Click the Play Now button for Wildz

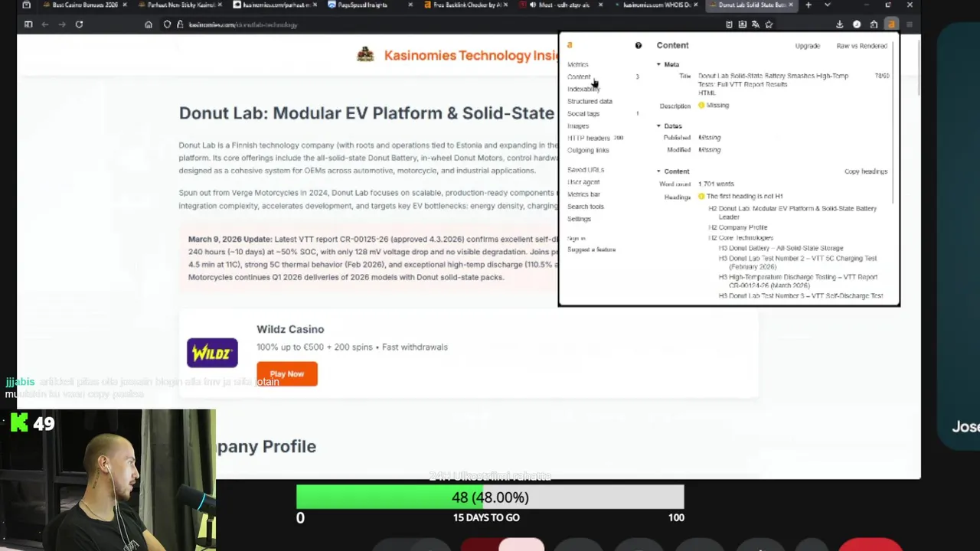287,374
